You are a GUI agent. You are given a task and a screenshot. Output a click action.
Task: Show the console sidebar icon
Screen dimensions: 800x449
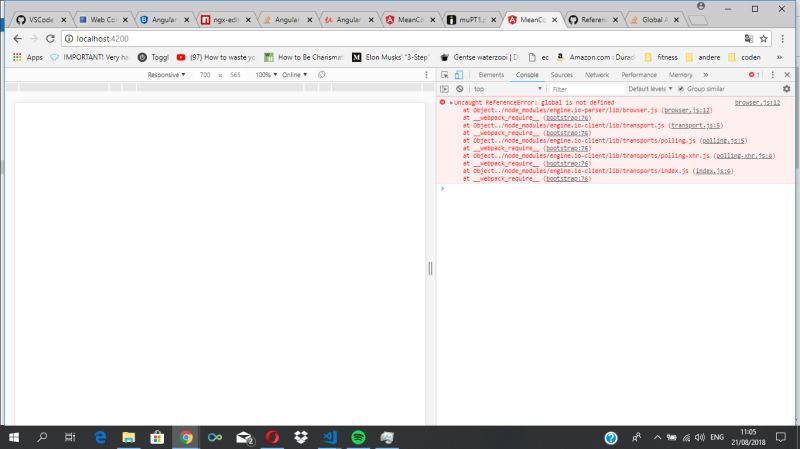[x=444, y=89]
